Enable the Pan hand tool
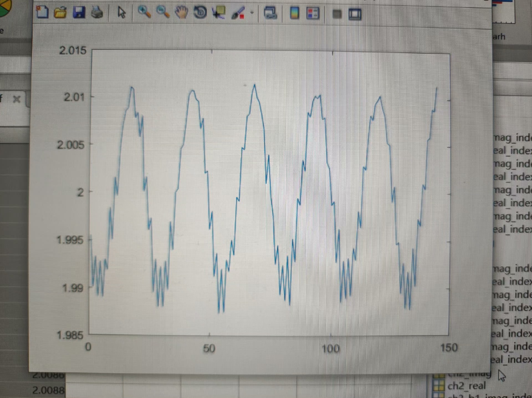This screenshot has width=532, height=398. [x=181, y=12]
